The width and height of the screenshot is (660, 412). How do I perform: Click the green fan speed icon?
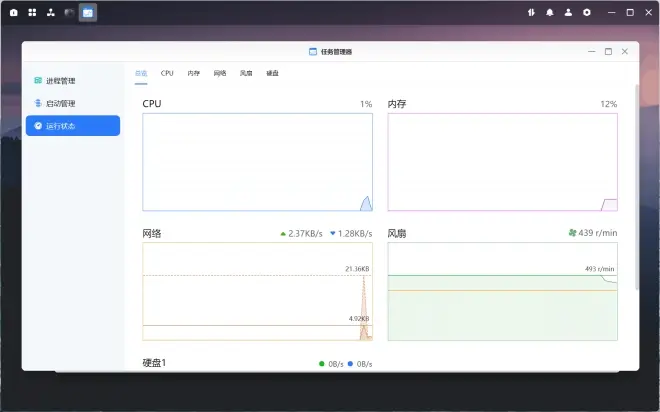(572, 232)
